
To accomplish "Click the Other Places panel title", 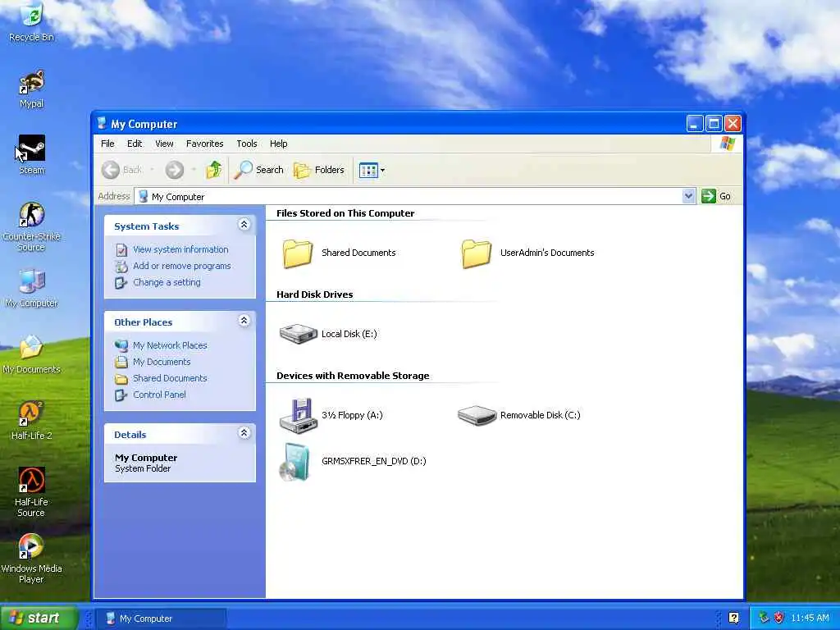I will click(x=143, y=322).
